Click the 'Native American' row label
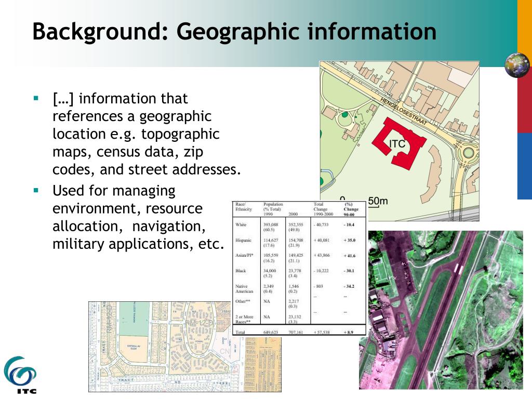 (x=244, y=289)
